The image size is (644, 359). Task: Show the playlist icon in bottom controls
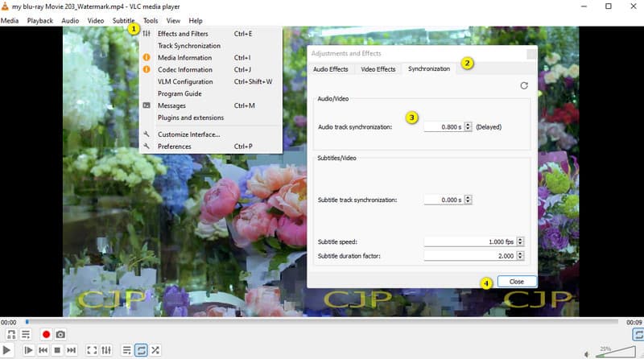tap(127, 350)
